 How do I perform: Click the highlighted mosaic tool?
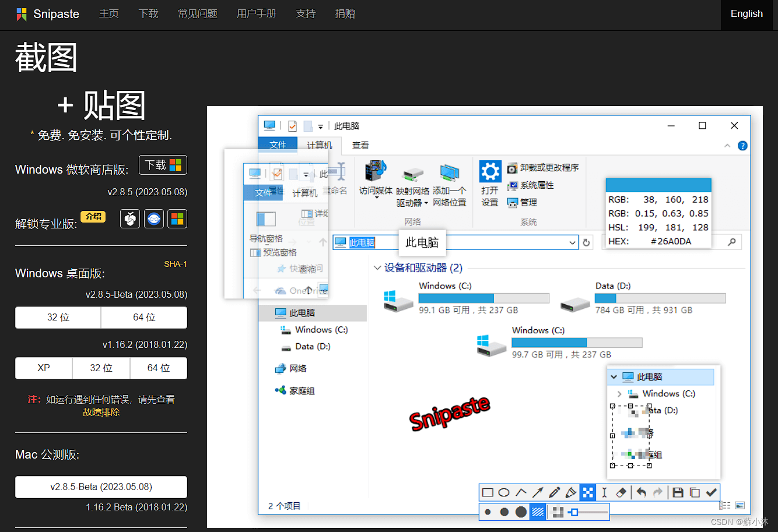tap(588, 492)
